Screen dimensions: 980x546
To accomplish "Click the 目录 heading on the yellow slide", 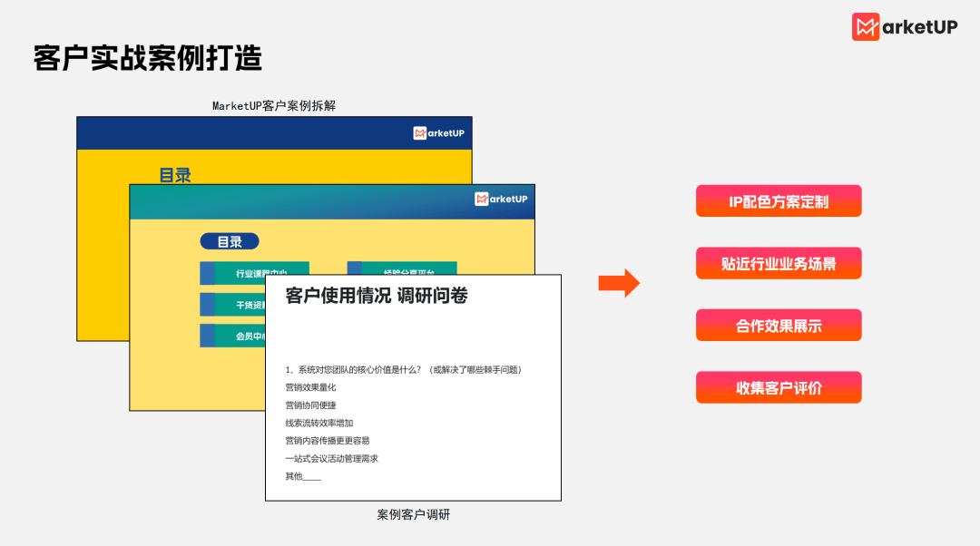I will tap(175, 175).
